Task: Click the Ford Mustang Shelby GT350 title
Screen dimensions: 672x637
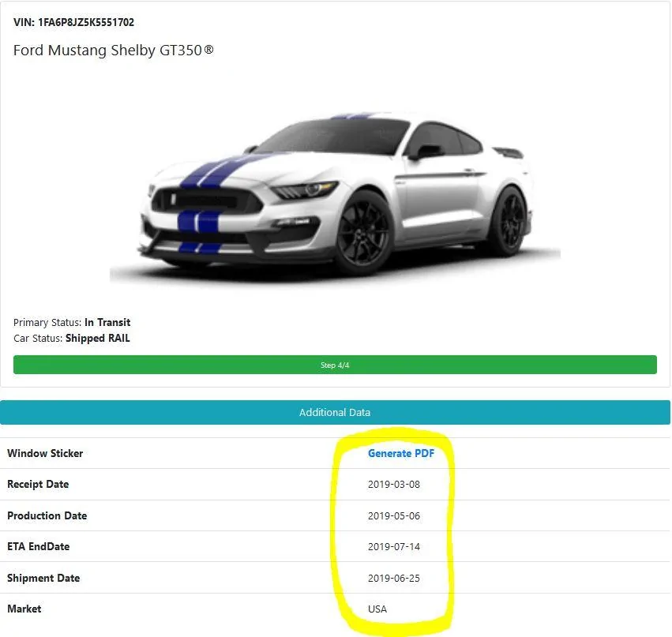Action: pyautogui.click(x=114, y=51)
